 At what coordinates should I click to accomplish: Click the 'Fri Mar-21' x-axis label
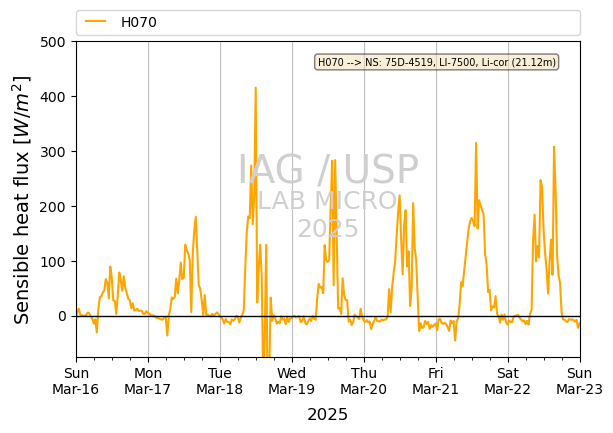point(436,381)
